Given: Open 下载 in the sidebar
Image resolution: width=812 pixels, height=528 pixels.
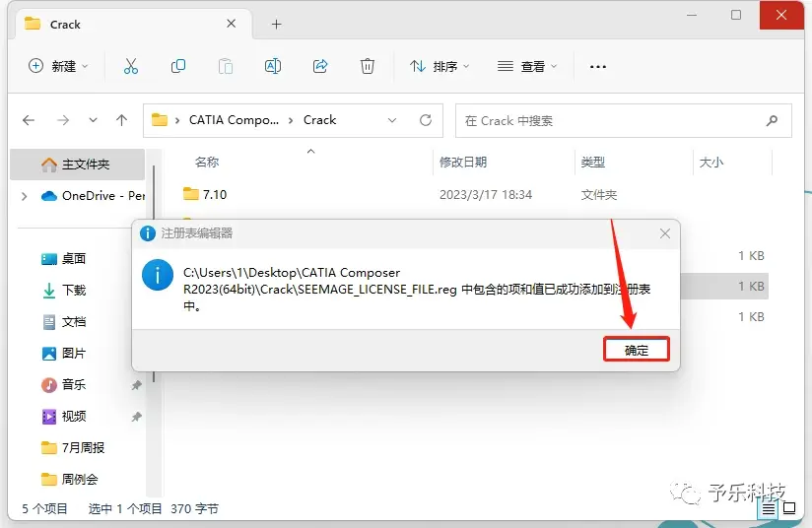Looking at the screenshot, I should click(63, 290).
